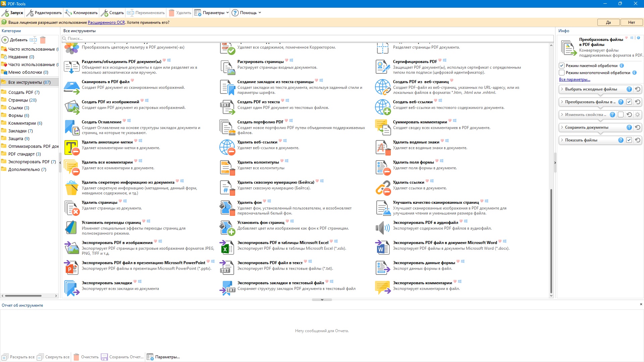Click the trash icon next to Добавить
Screen dimensions: 644x362
(x=43, y=40)
